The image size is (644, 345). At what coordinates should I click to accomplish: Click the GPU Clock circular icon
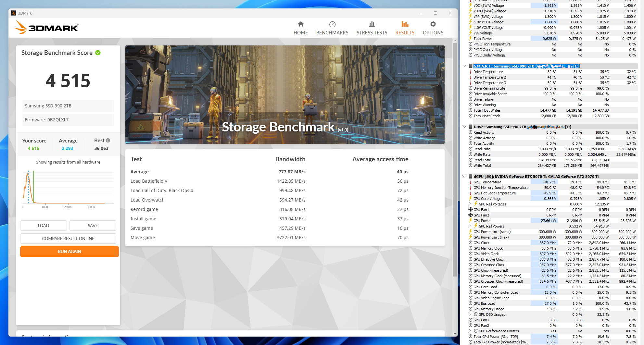[x=470, y=243]
